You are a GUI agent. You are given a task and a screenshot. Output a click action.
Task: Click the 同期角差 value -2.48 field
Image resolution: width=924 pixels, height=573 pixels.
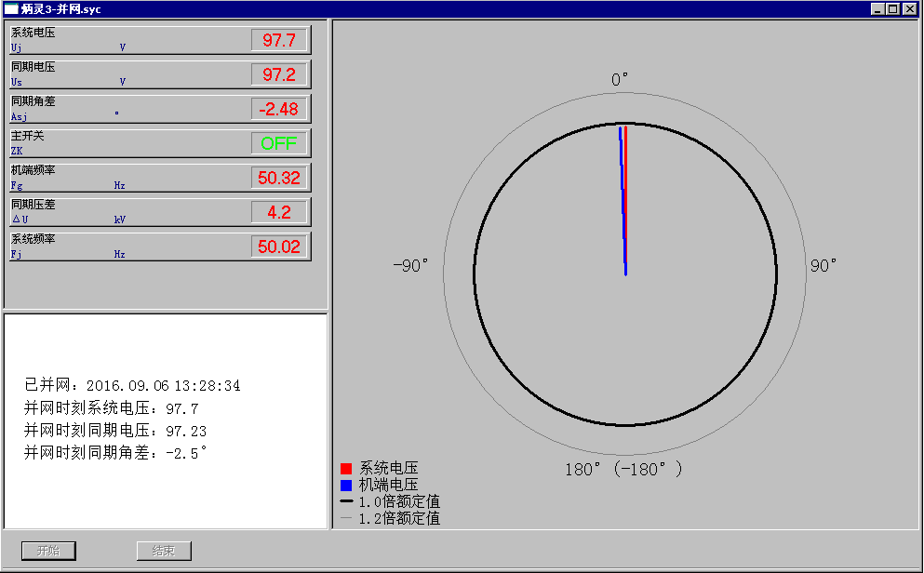click(x=279, y=109)
